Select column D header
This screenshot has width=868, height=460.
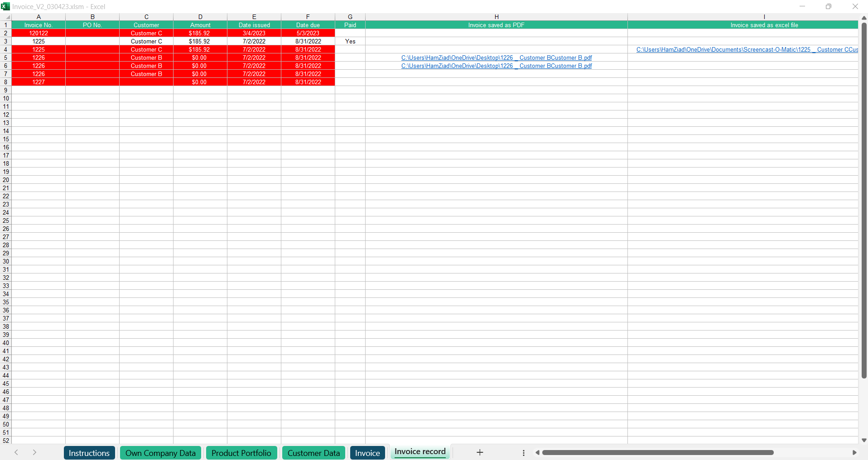tap(200, 17)
